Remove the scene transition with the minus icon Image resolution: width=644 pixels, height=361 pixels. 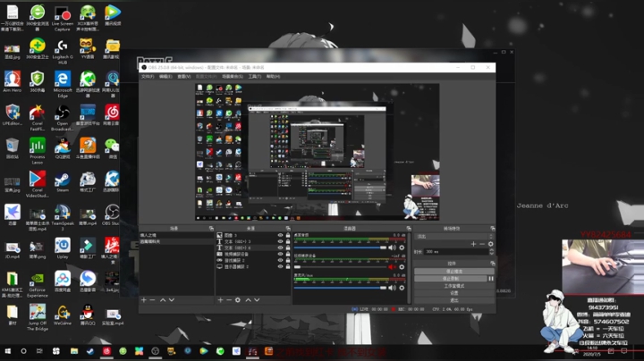[x=482, y=244]
